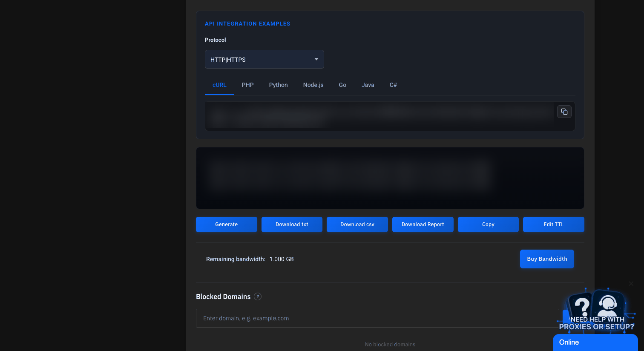The image size is (644, 351).
Task: Download the proxy list as csv
Action: tap(357, 224)
